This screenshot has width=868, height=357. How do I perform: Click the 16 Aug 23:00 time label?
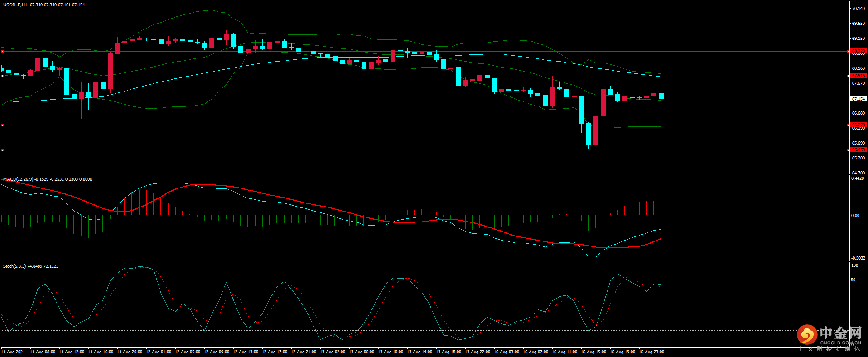651,352
